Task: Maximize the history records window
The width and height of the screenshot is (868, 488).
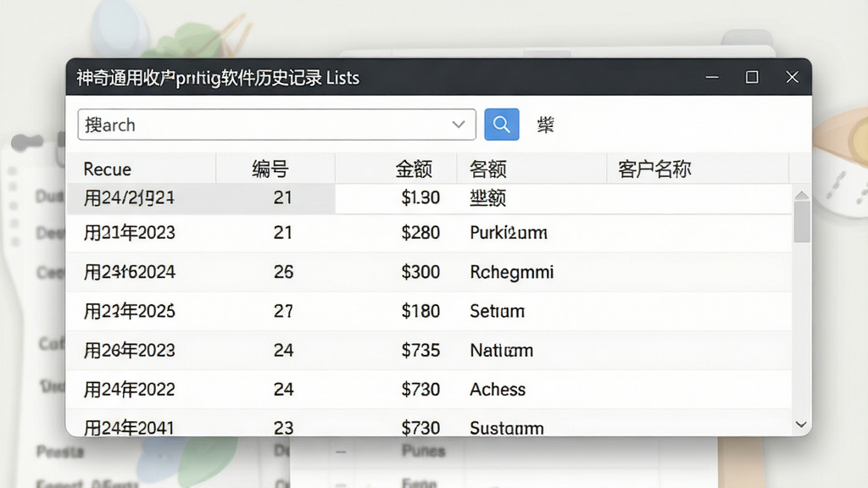Action: pos(752,77)
